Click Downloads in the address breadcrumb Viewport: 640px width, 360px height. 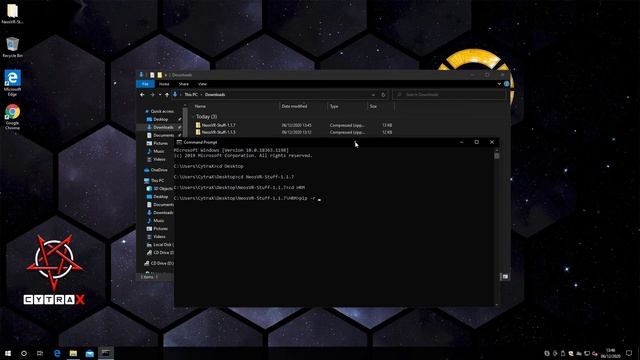[x=215, y=95]
